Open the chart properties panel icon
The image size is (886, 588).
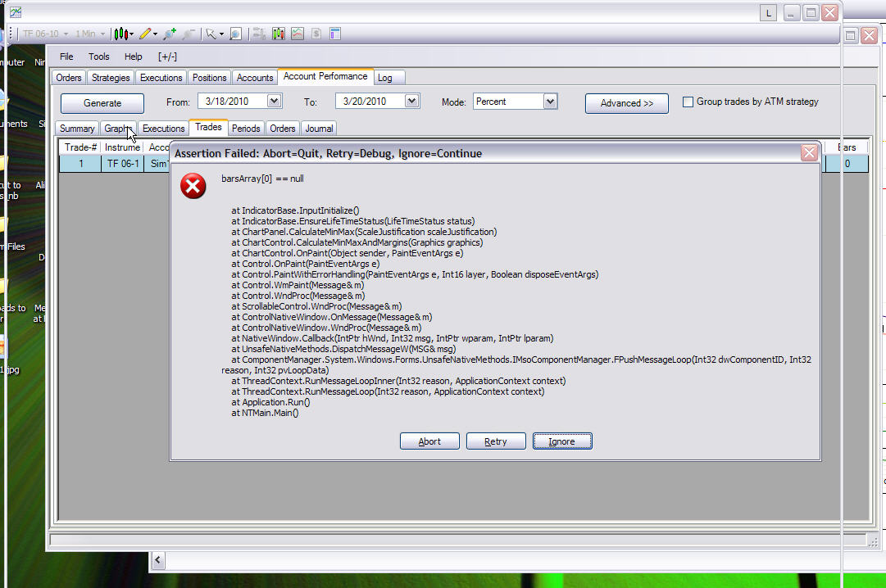[x=335, y=34]
